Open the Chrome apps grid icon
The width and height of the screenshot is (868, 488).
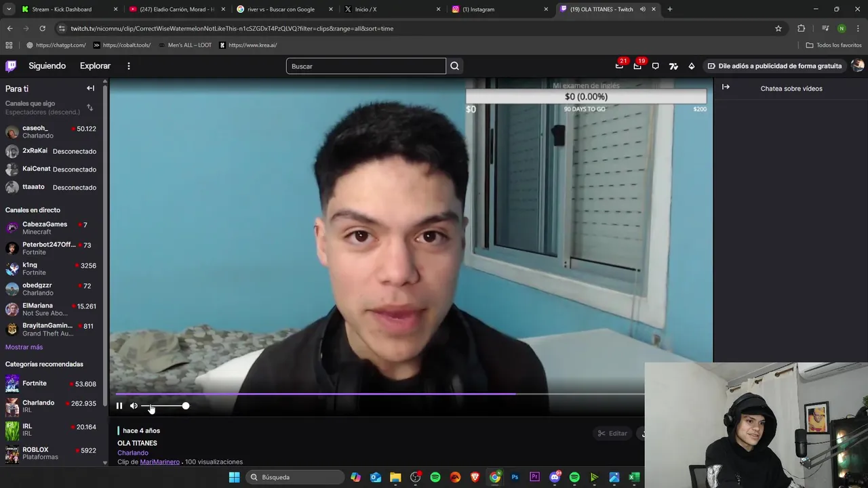coord(9,45)
